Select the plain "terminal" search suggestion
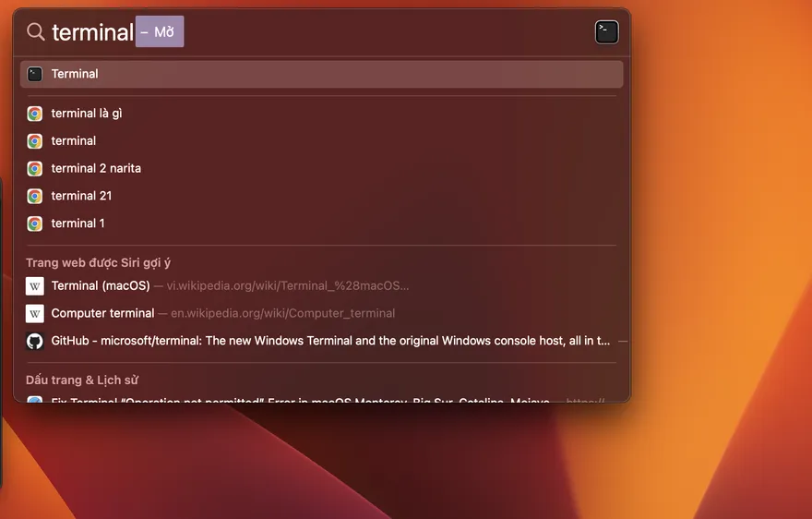Viewport: 812px width, 519px height. [x=74, y=141]
